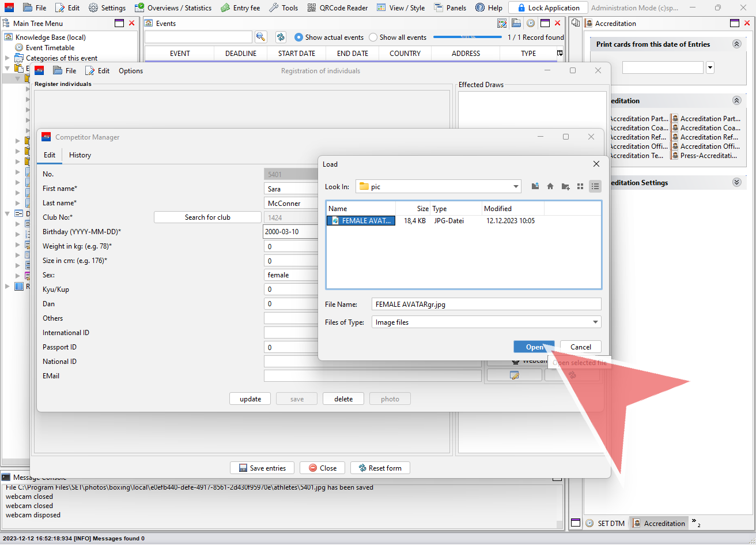The image size is (756, 545).
Task: Click the Save entries button
Action: (x=262, y=468)
